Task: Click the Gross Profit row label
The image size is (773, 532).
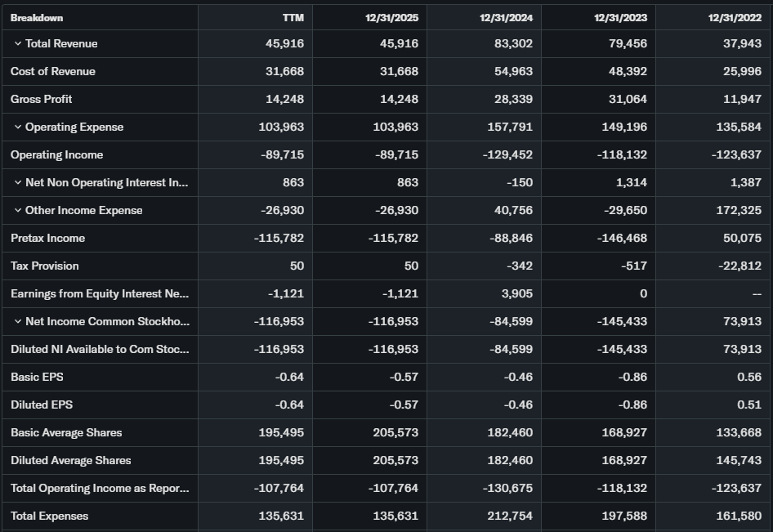Action: tap(42, 99)
